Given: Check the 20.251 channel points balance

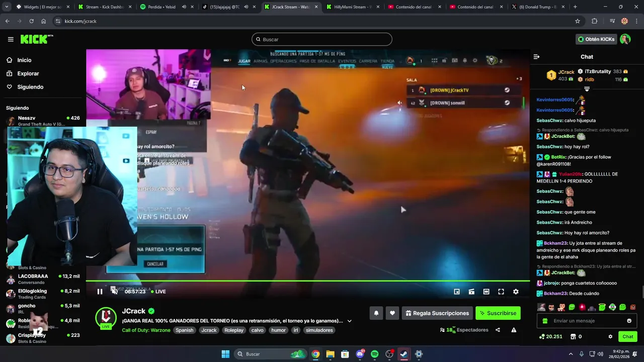Looking at the screenshot, I should (x=551, y=337).
